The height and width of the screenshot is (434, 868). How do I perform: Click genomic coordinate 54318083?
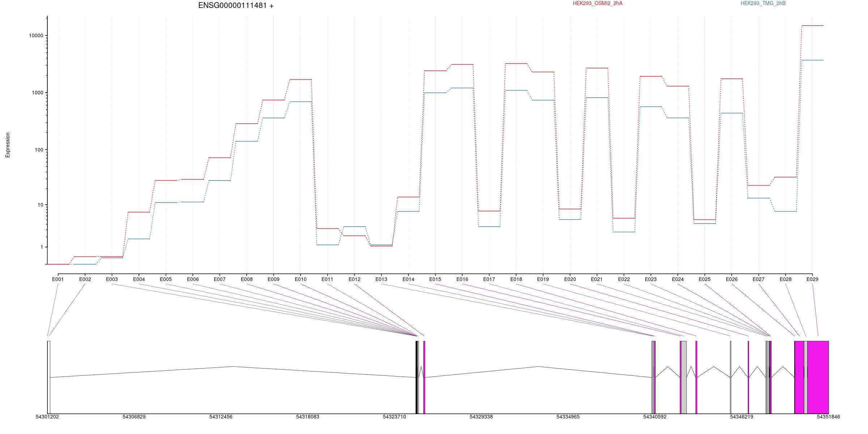308,417
